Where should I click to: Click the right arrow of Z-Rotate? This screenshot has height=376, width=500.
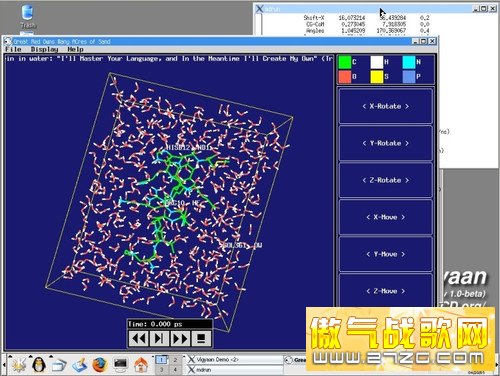[x=407, y=180]
